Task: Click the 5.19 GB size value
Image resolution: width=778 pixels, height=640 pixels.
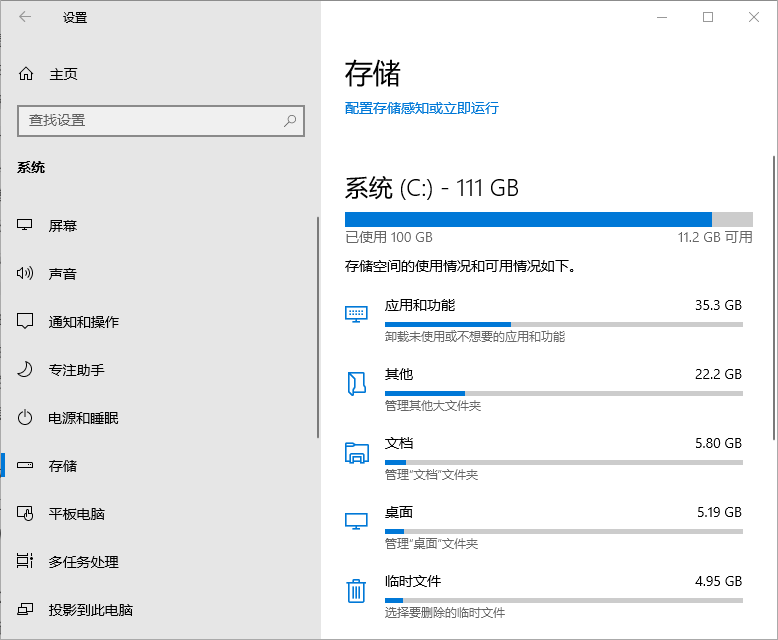Action: pos(719,512)
